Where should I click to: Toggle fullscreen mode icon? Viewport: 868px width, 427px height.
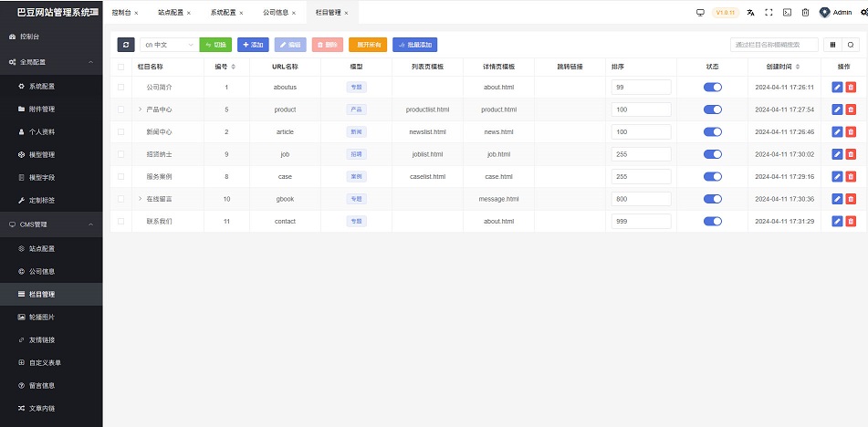pos(769,12)
